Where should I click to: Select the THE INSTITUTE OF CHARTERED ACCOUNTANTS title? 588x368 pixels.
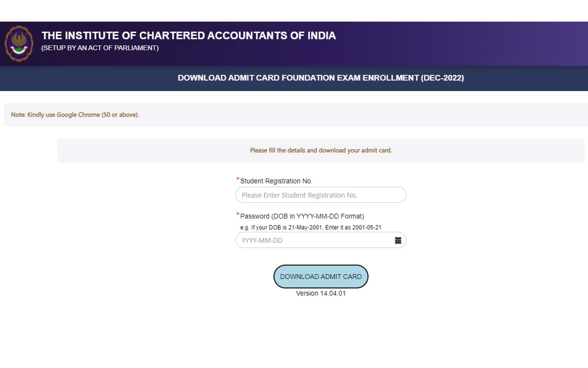point(188,35)
